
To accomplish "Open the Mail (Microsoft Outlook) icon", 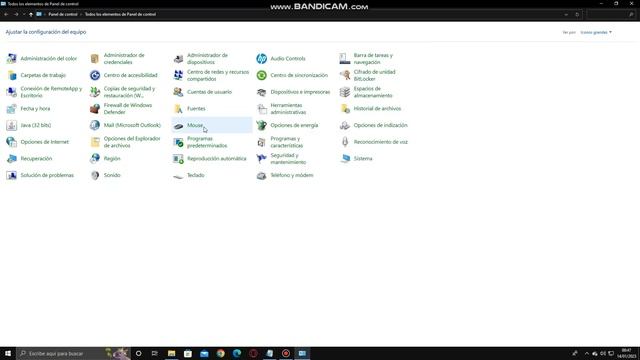I will tap(95, 125).
